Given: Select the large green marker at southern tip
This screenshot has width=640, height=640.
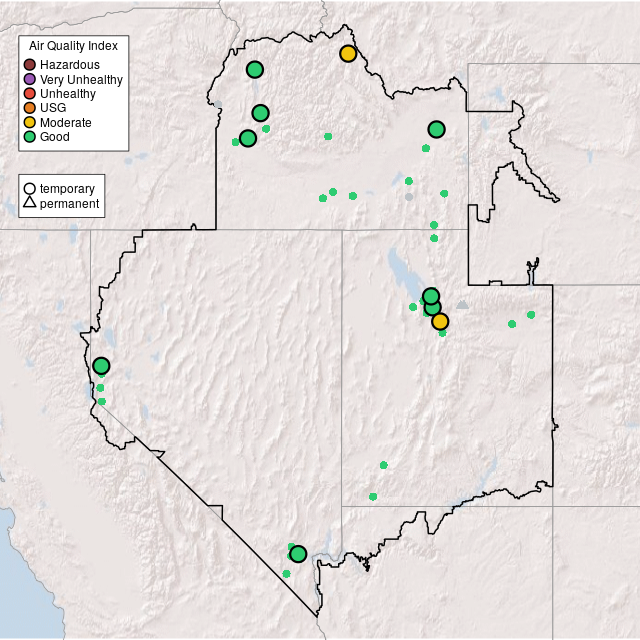Looking at the screenshot, I should tap(298, 554).
